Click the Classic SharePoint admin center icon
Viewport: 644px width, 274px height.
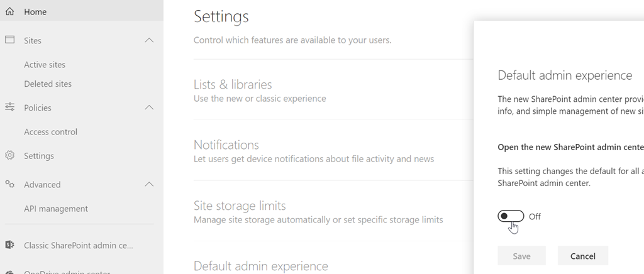[x=9, y=245]
